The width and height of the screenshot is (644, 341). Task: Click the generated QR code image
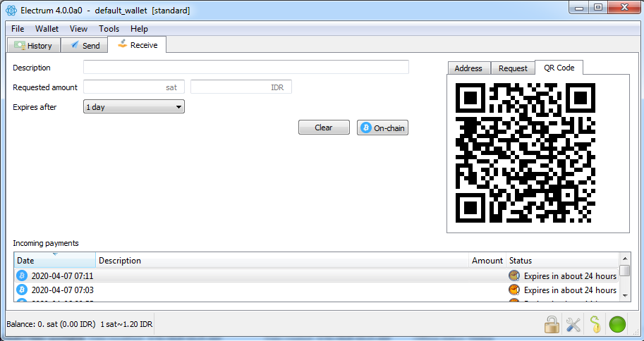pos(525,153)
